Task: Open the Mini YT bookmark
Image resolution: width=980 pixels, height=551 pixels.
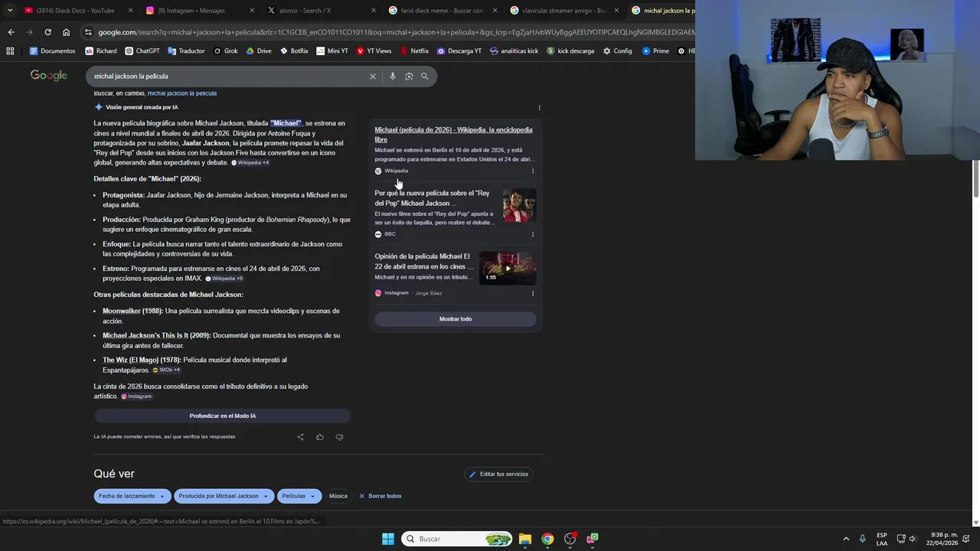Action: (332, 51)
